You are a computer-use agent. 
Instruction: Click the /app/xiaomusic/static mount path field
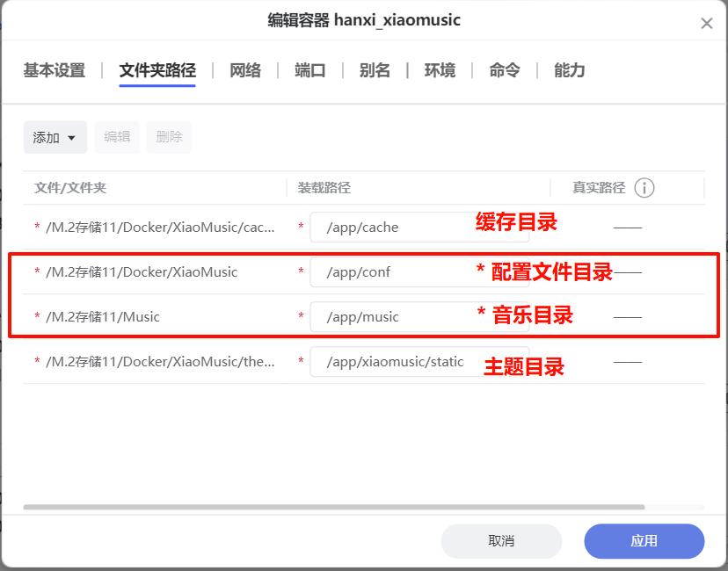click(x=396, y=362)
